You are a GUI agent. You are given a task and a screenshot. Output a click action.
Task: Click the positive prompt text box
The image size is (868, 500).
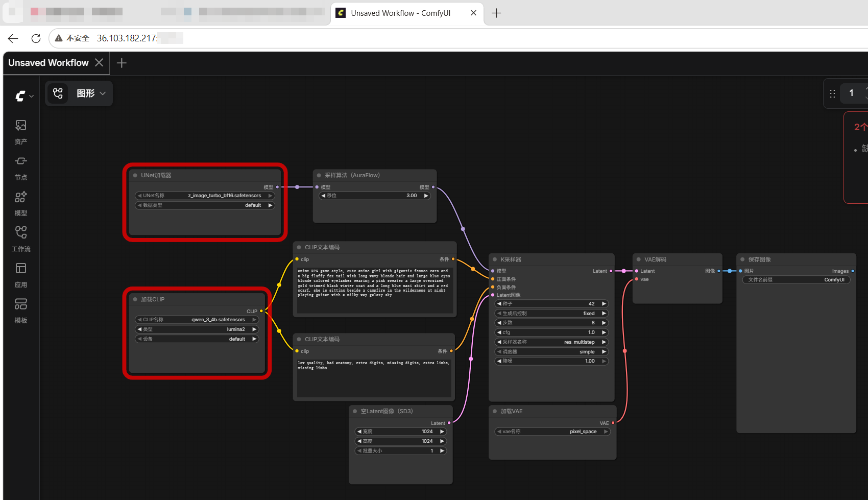(x=375, y=290)
